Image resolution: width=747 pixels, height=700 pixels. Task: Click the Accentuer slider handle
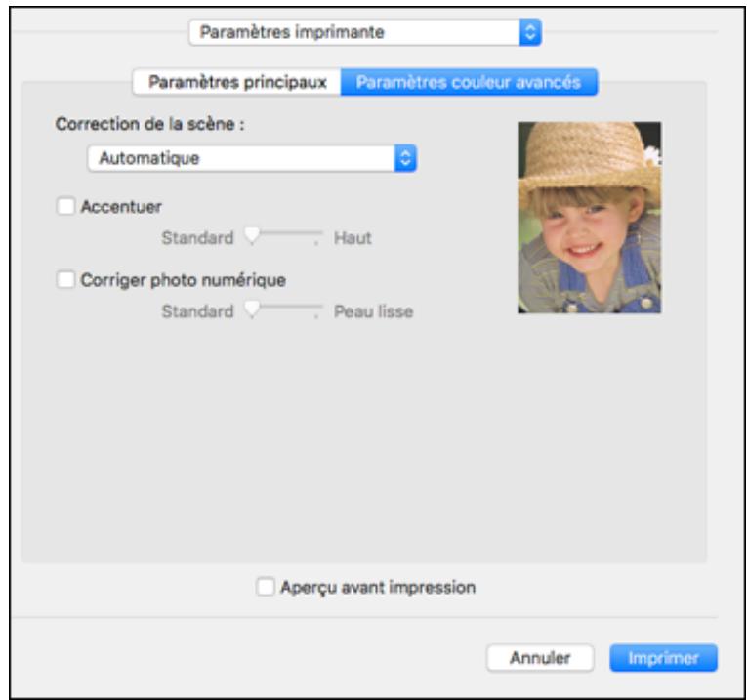click(x=252, y=236)
